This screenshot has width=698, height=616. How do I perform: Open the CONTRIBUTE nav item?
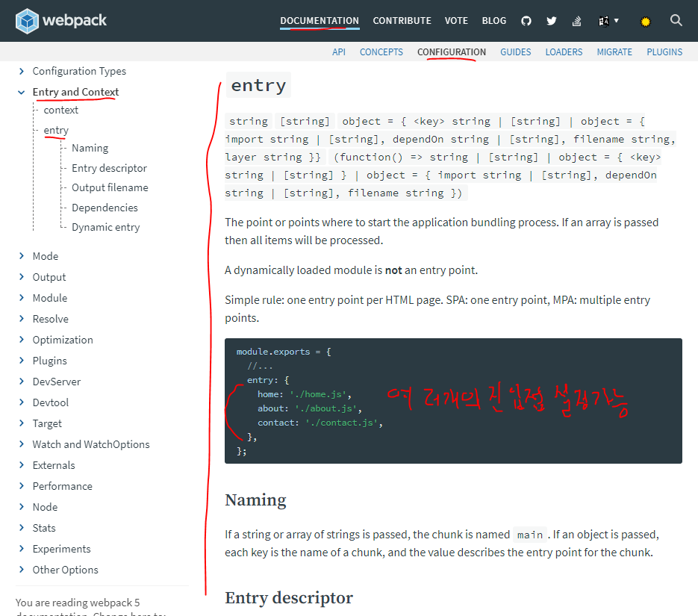[x=402, y=20]
